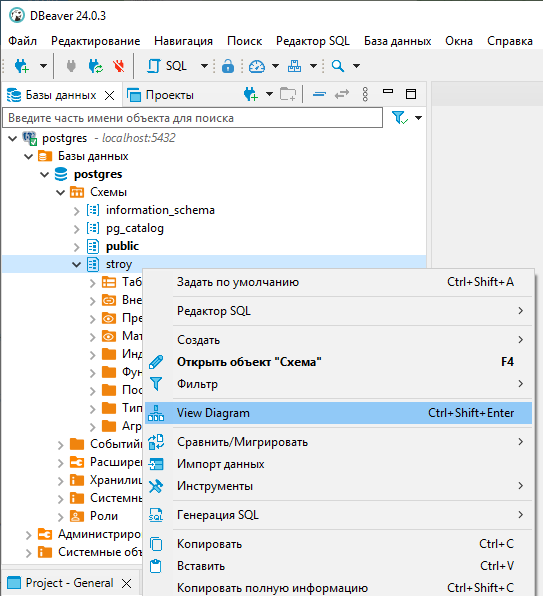Switch to the Проекты tab
543x596 pixels.
click(x=160, y=95)
